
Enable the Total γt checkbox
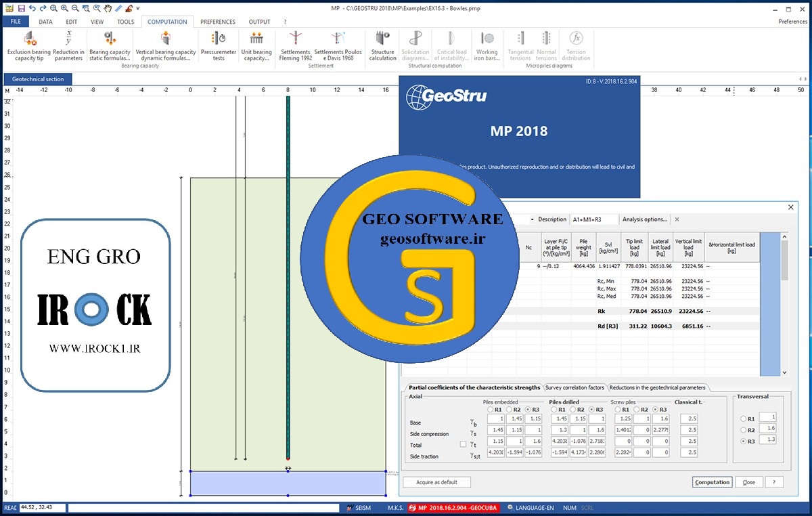(463, 444)
